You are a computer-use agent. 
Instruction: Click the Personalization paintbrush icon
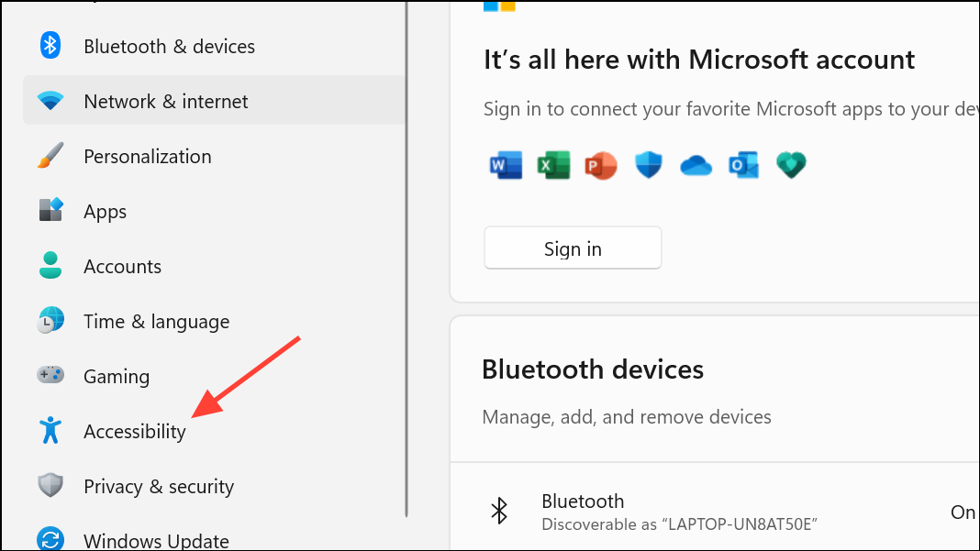50,156
